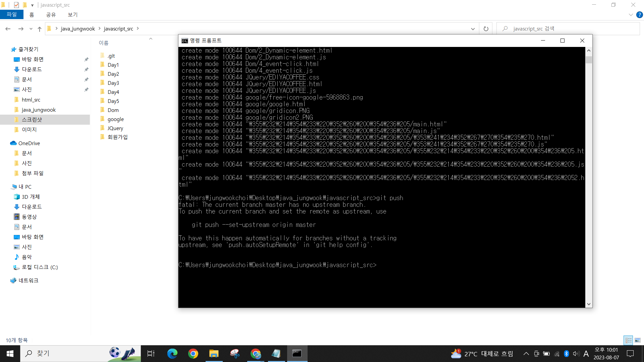This screenshot has height=362, width=644.
Task: Select the JQuery folder in file list
Action: [x=115, y=128]
